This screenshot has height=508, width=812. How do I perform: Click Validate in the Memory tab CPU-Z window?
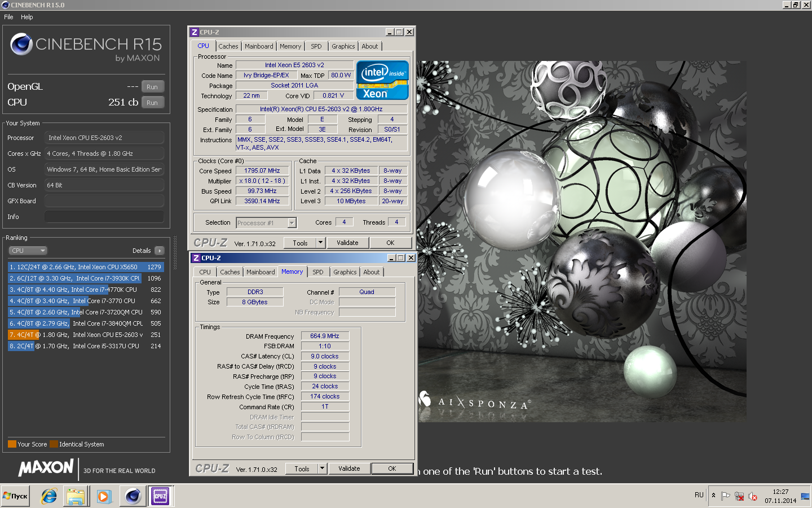349,468
